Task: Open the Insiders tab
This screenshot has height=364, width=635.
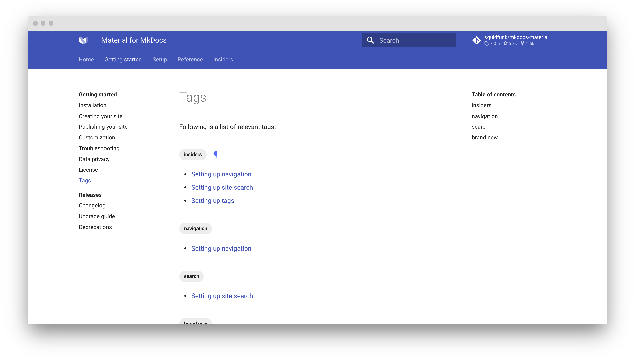Action: [x=223, y=59]
